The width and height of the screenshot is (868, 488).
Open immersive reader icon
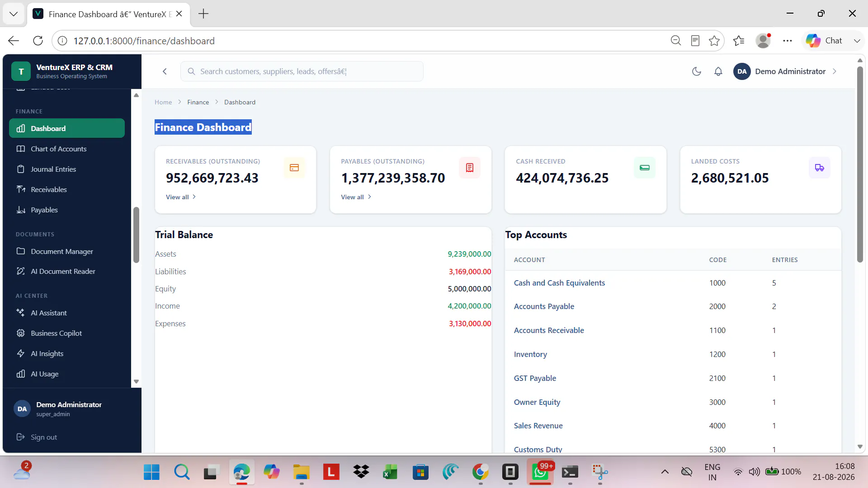pos(695,41)
